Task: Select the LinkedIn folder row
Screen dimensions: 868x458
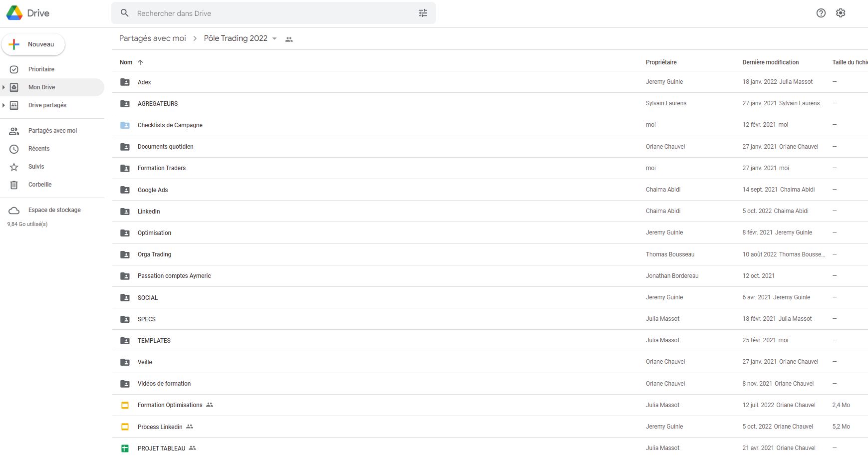Action: tap(490, 211)
